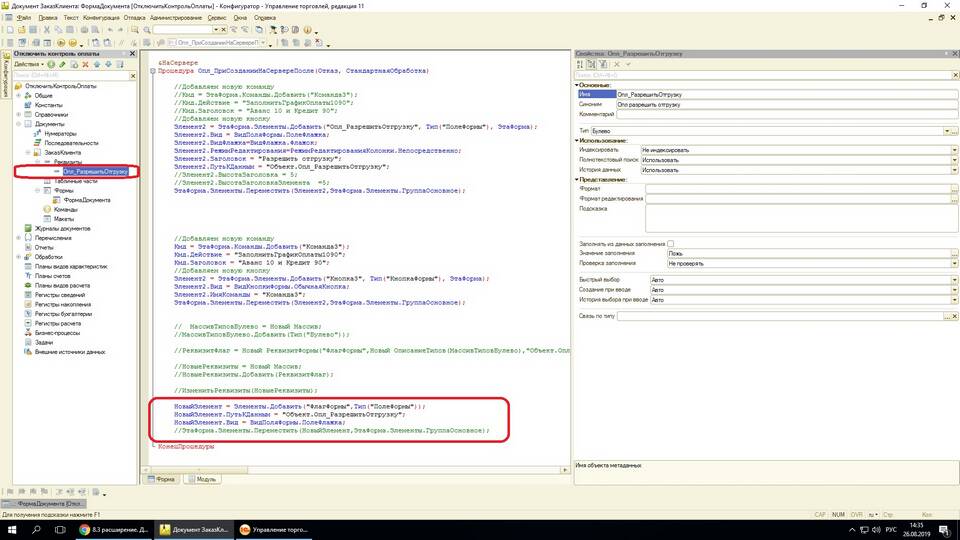Click the green add button in configuration panel

click(51, 64)
